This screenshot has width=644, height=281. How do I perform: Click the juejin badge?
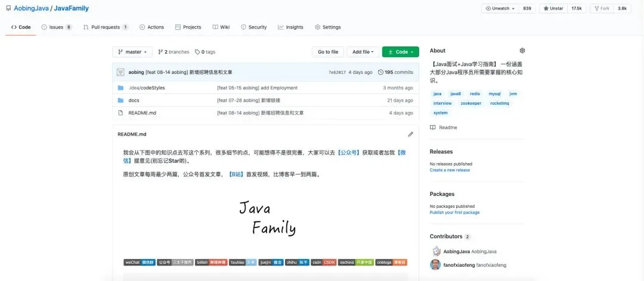coord(271,262)
